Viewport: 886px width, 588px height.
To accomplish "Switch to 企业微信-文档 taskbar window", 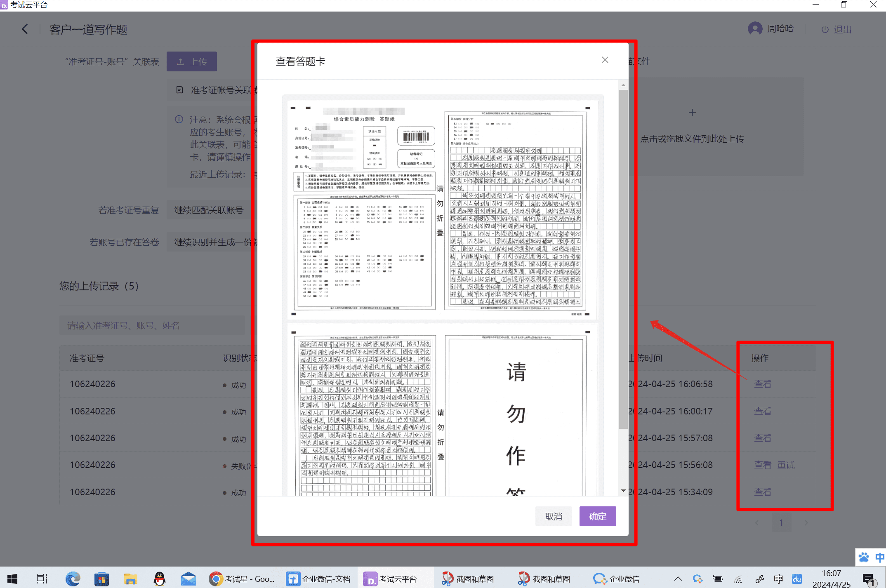I will (319, 579).
